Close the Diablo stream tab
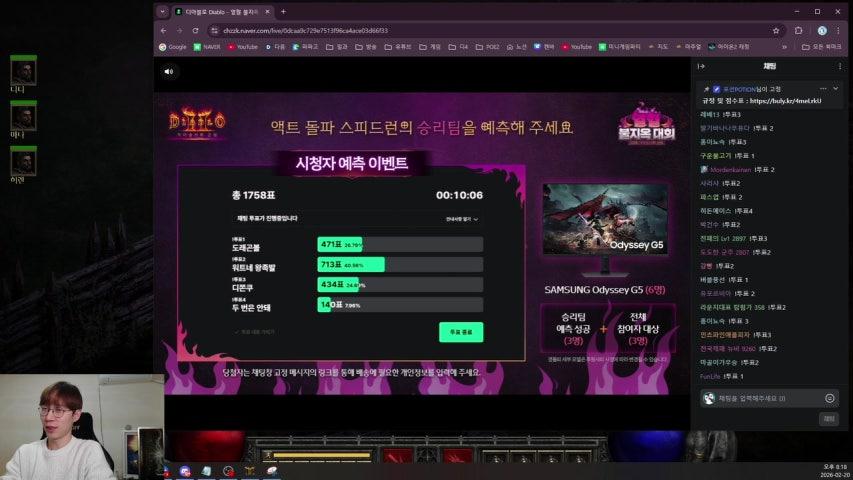Viewport: 853px width, 480px height. click(x=267, y=11)
